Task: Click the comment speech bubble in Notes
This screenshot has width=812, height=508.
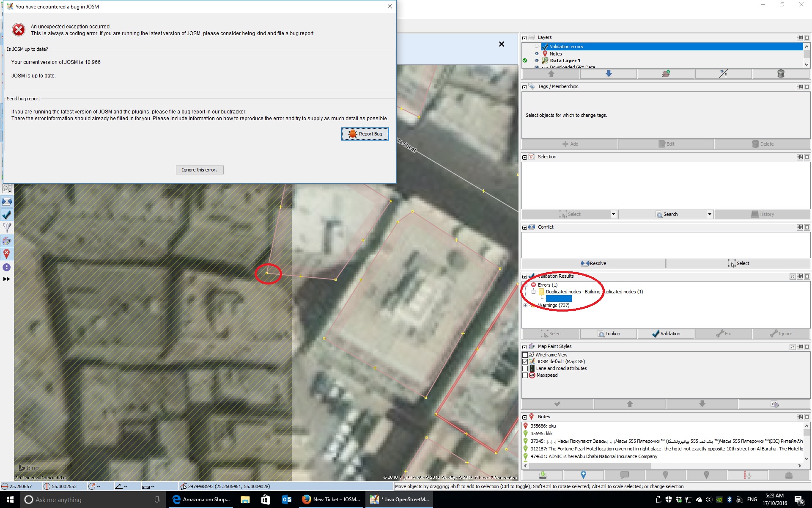Action: coord(624,475)
